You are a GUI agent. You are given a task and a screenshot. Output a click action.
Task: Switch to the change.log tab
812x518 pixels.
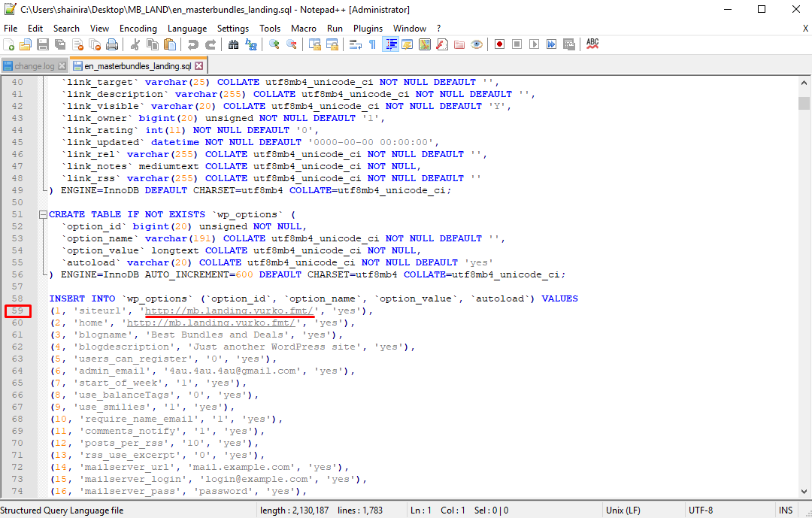tap(34, 66)
